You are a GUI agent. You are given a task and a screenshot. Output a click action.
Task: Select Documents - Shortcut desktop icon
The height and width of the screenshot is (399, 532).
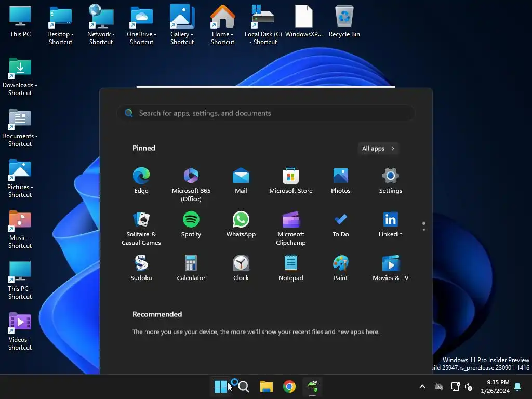pos(20,128)
